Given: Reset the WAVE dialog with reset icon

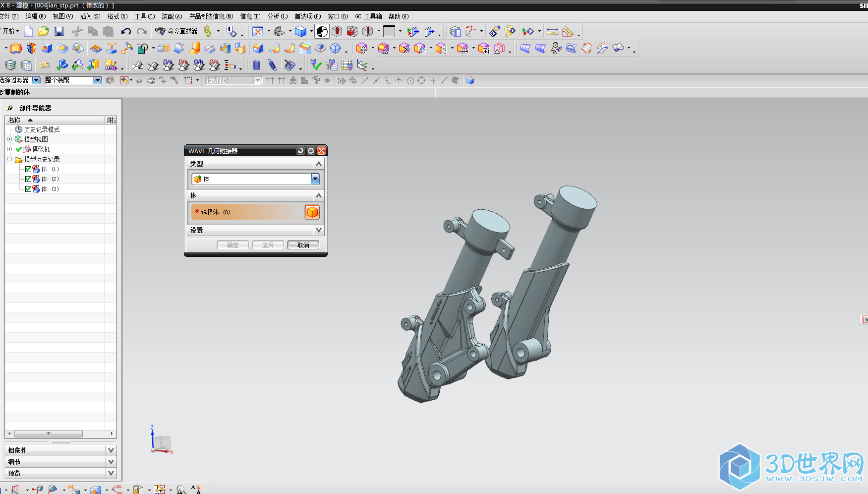Looking at the screenshot, I should click(x=300, y=151).
